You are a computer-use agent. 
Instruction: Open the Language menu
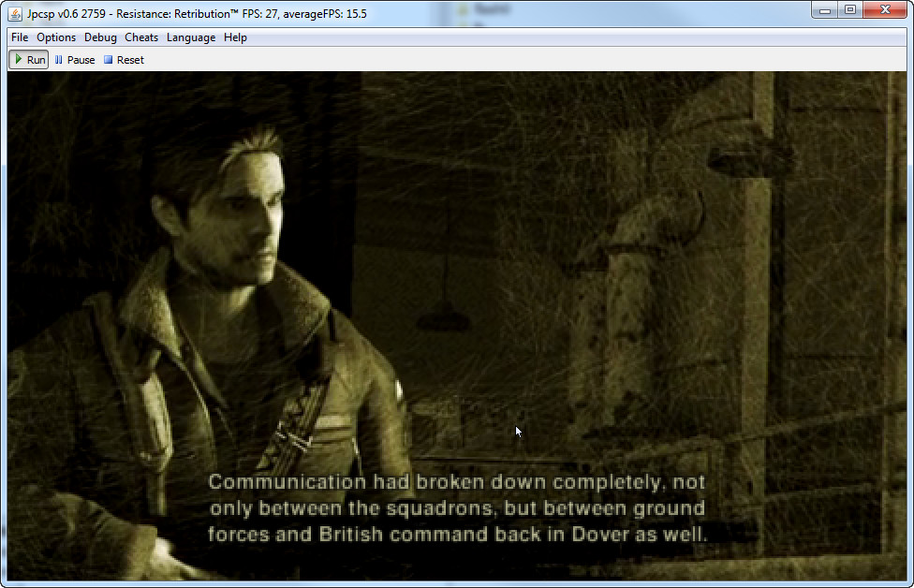tap(191, 37)
